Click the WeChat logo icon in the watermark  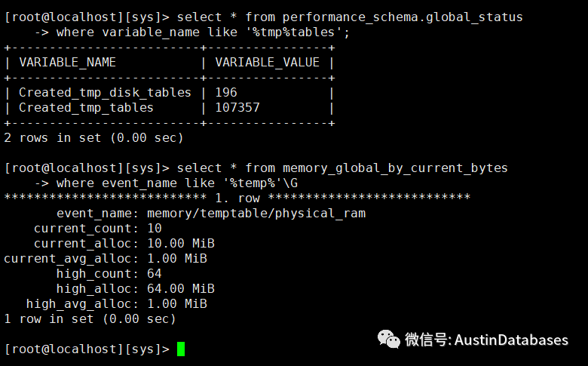pyautogui.click(x=388, y=339)
